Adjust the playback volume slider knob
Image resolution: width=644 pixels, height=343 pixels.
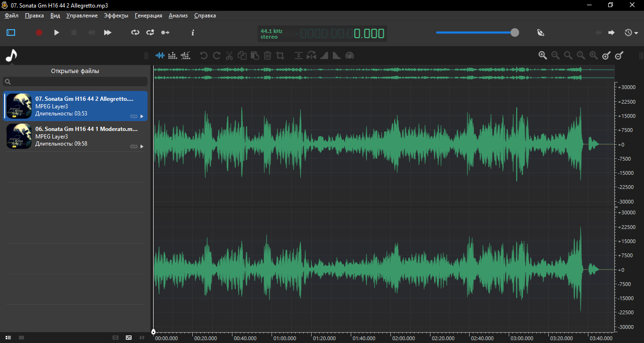pos(515,33)
